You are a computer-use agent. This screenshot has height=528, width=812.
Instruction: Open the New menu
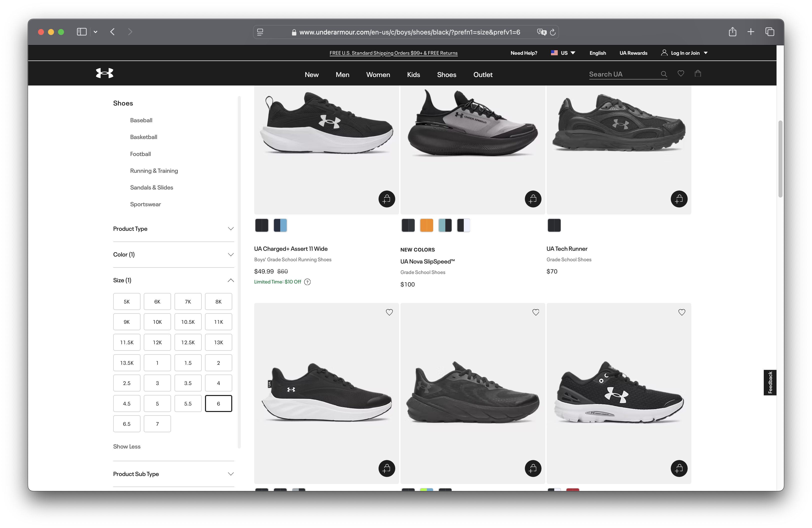coord(311,75)
